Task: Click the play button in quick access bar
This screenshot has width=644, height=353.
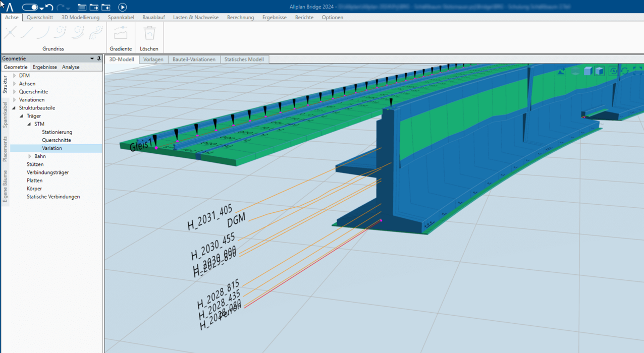Action: [x=122, y=7]
